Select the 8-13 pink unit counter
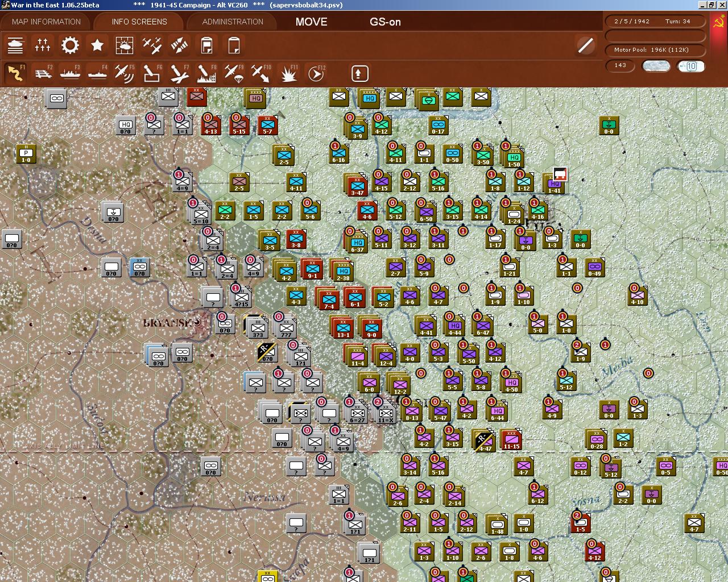Screen dimensions: 728x582 412,410
